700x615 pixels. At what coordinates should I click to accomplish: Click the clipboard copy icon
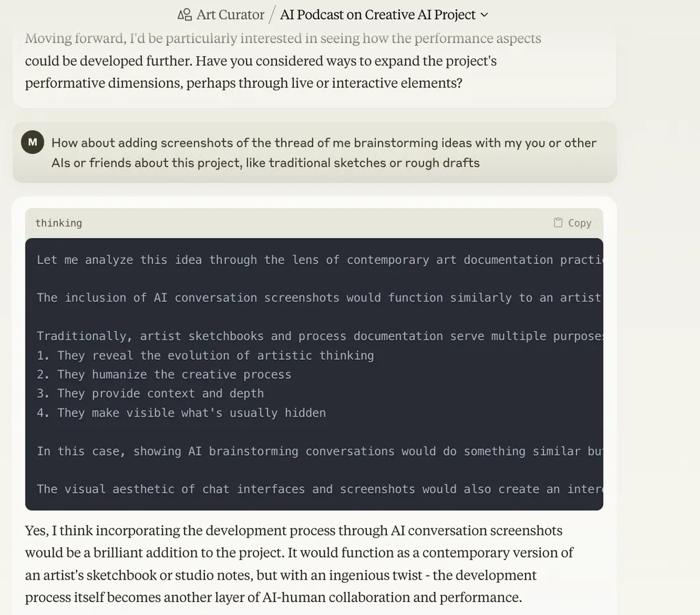(x=558, y=222)
